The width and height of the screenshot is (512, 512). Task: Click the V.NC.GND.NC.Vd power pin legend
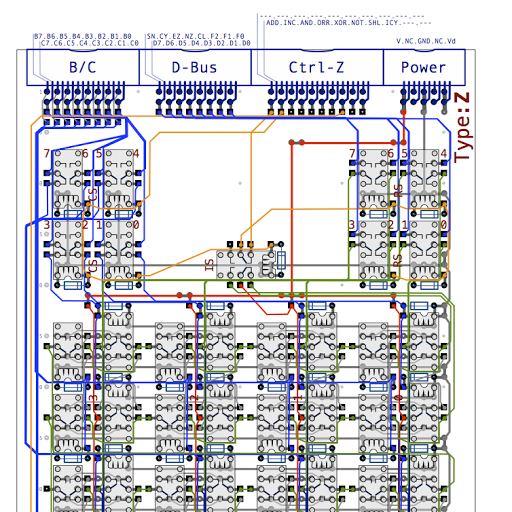point(426,41)
